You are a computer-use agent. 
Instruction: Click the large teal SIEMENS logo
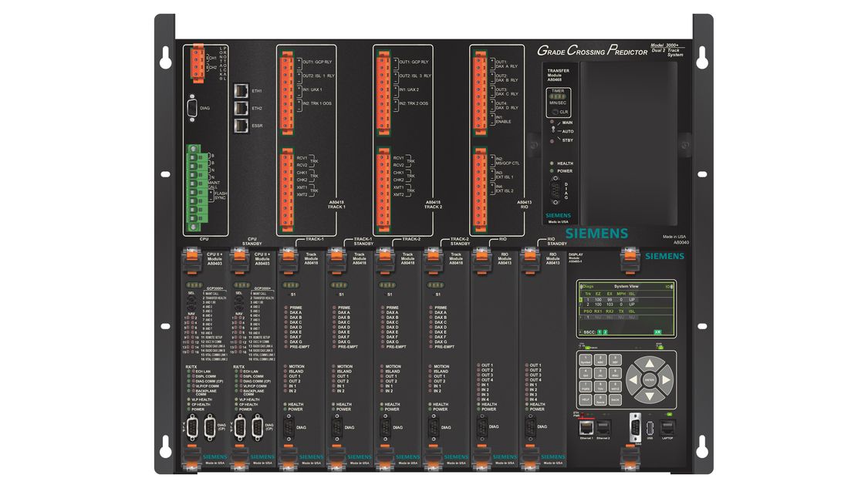596,234
